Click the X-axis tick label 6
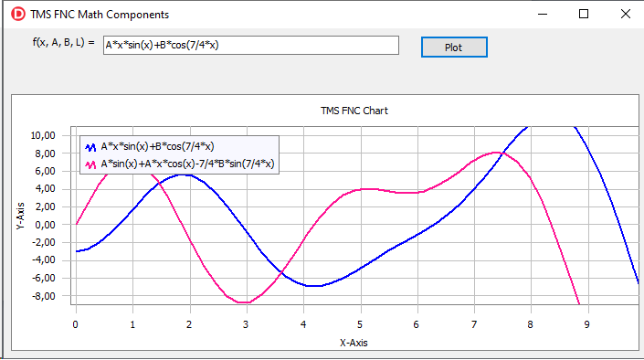The height and width of the screenshot is (360, 644). (x=416, y=324)
